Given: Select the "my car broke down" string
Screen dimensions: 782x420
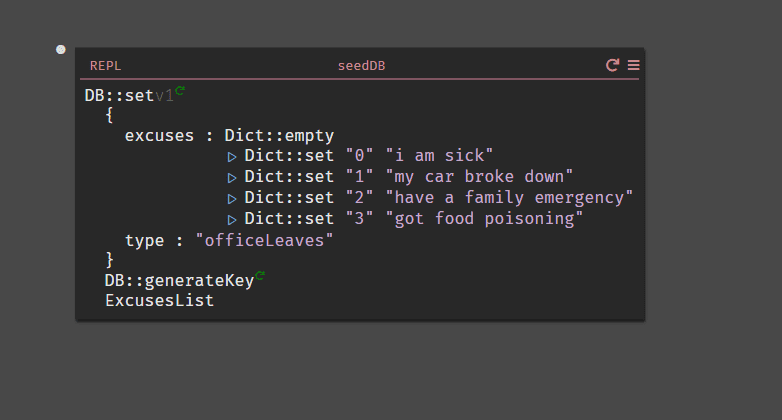Looking at the screenshot, I should [479, 177].
